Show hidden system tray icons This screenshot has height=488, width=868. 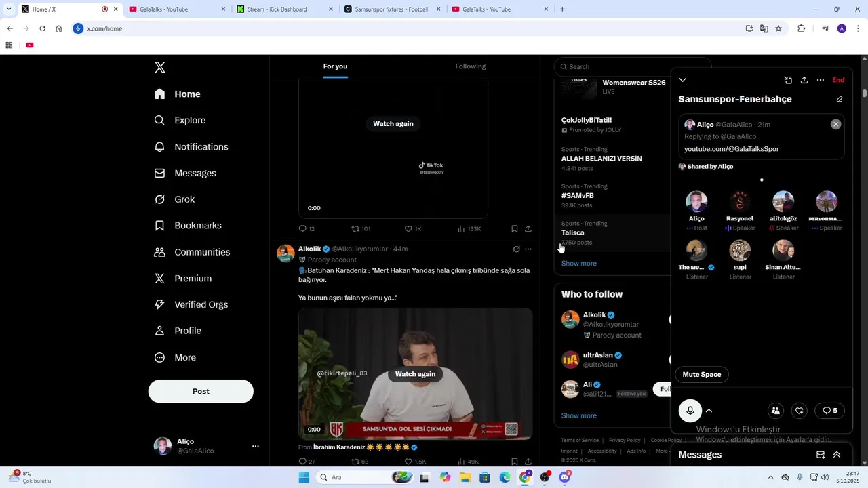(x=770, y=477)
